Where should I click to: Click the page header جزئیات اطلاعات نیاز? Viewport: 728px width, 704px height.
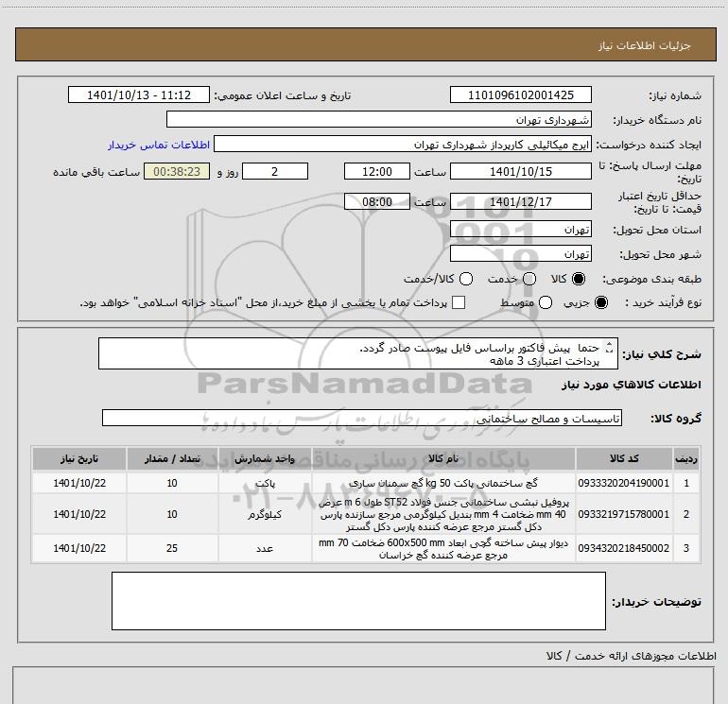pyautogui.click(x=645, y=45)
